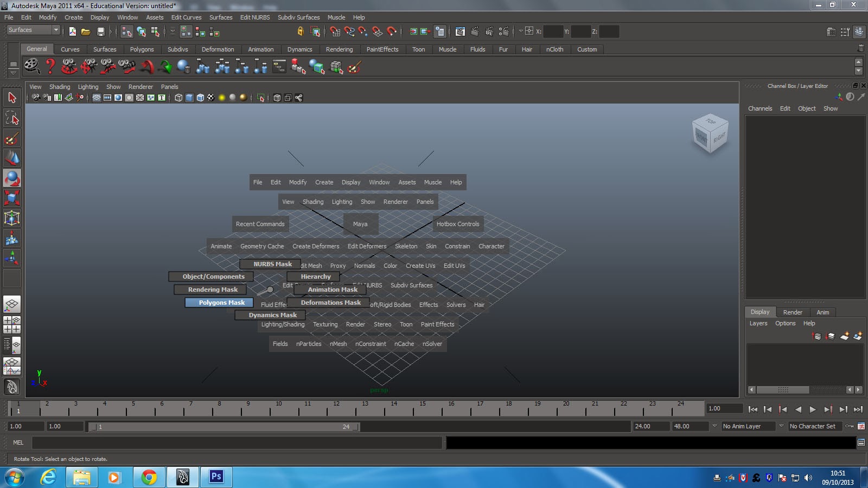Select the Move Tool in the left toolbox
Viewport: 868px width, 488px height.
click(12, 157)
